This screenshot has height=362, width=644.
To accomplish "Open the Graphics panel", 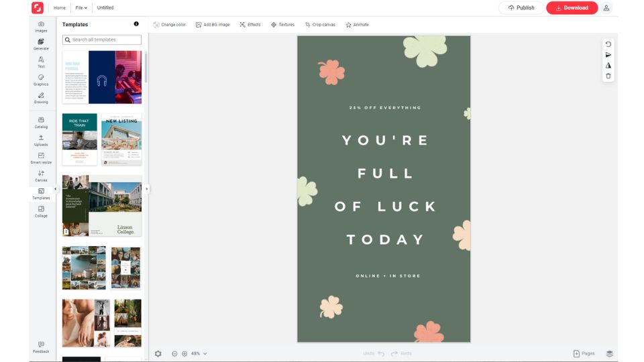I will (41, 80).
